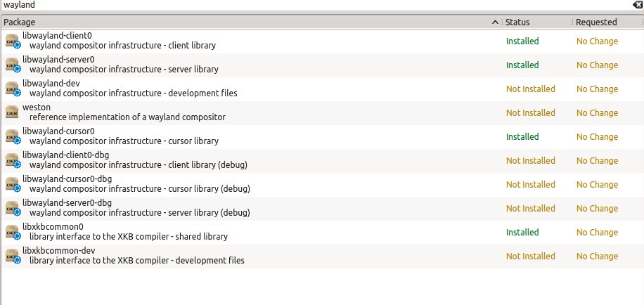This screenshot has width=644, height=305.
Task: Click the libwayland-client0 package icon
Action: (x=13, y=41)
